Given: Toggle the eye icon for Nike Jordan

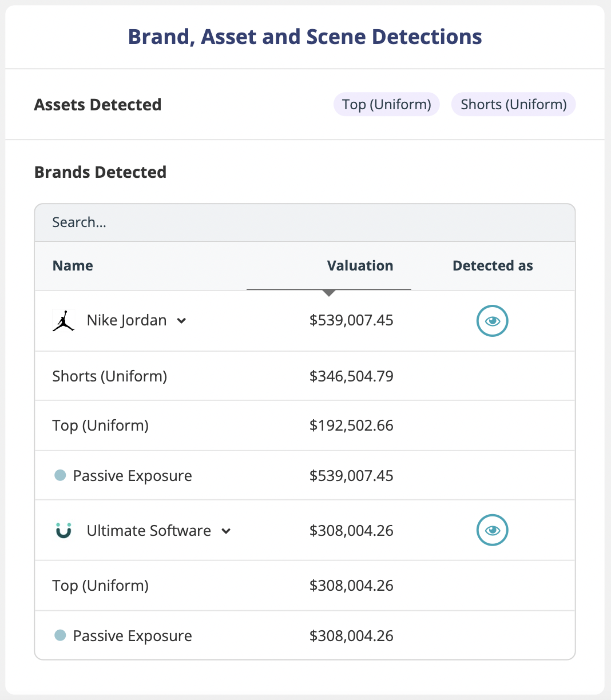Looking at the screenshot, I should click(492, 321).
